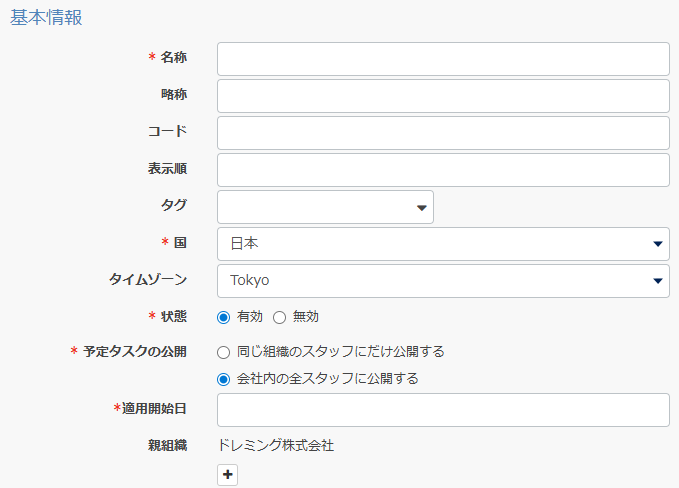This screenshot has height=488, width=679.
Task: Choose 同じ組織のスタッフにだけ公開する option
Action: (x=224, y=352)
